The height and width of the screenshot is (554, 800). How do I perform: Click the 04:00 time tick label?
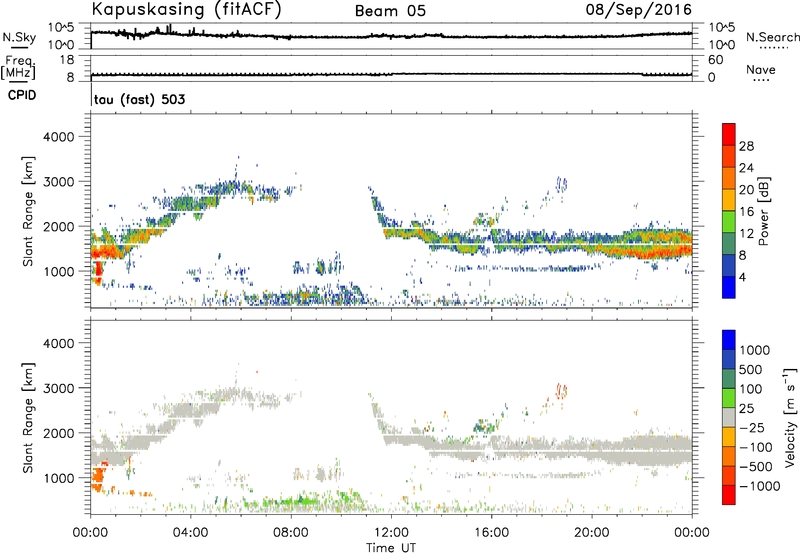[x=190, y=533]
